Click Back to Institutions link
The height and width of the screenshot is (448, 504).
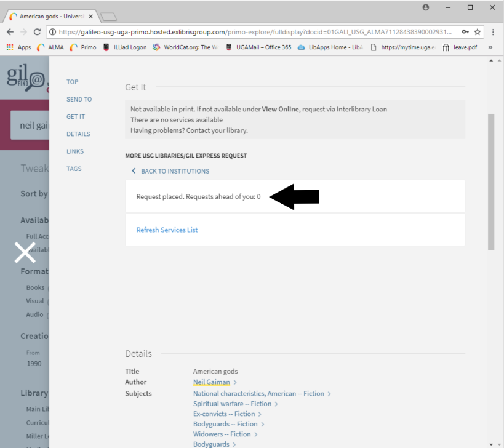[x=175, y=171]
